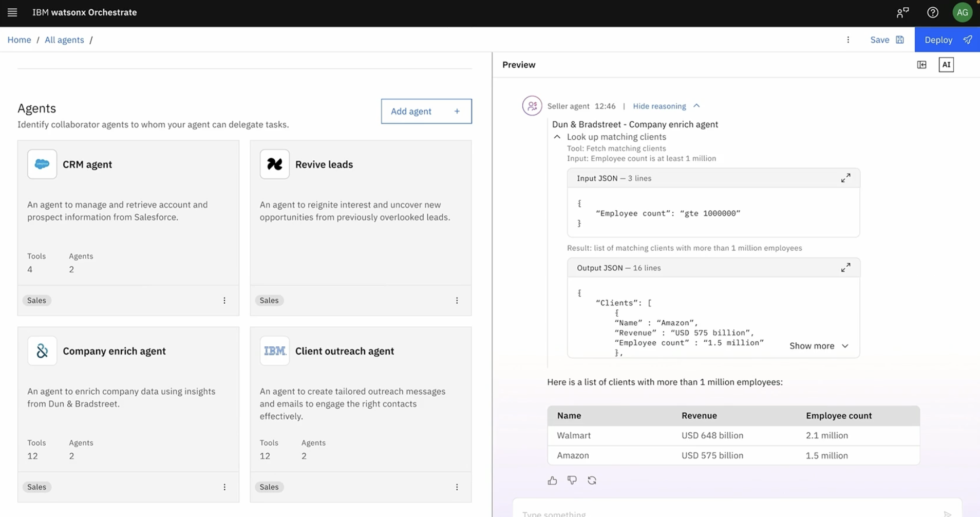Open the AG user avatar
Image resolution: width=980 pixels, height=517 pixels.
[x=963, y=12]
